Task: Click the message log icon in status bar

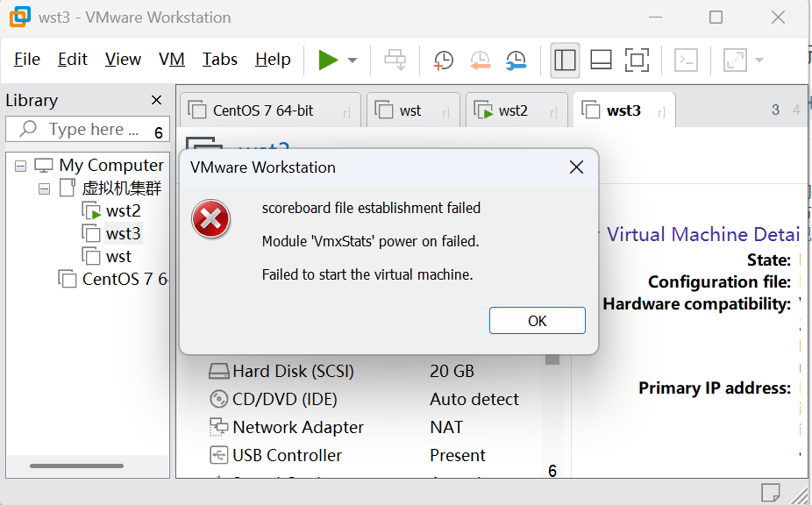Action: (x=770, y=492)
